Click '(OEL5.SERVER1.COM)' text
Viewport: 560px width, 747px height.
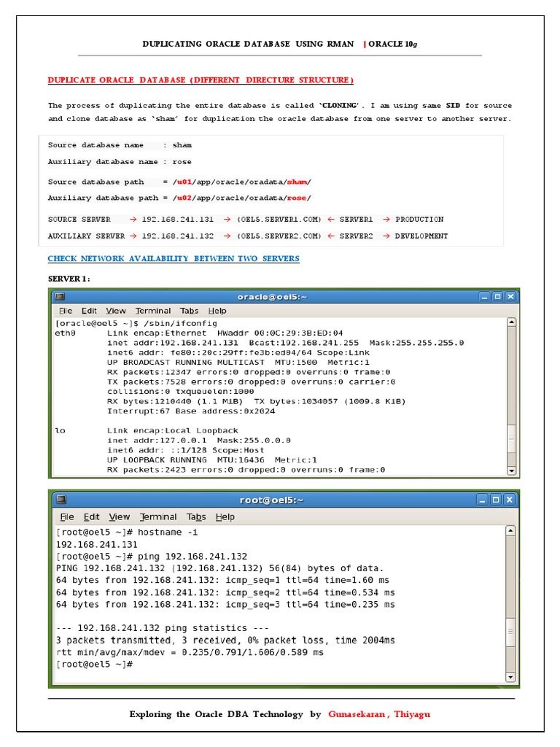[x=279, y=220]
